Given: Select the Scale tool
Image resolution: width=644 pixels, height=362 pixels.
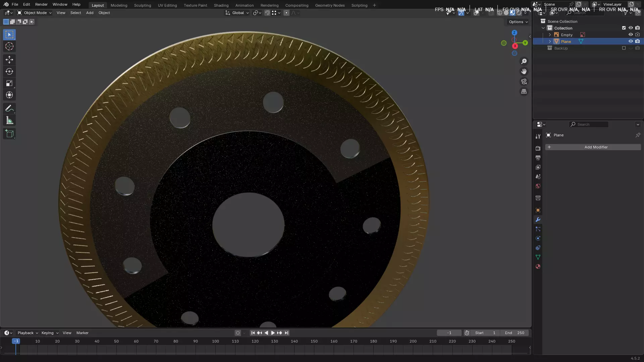Looking at the screenshot, I should pos(9,83).
